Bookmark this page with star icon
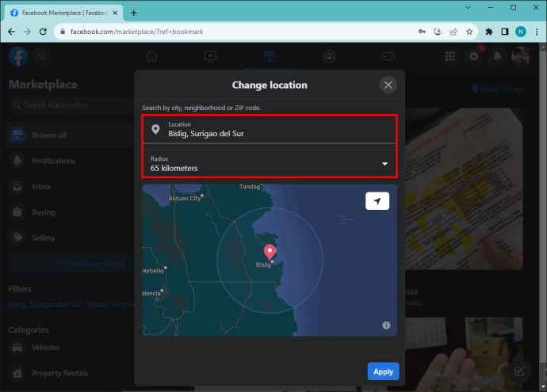The width and height of the screenshot is (547, 392). click(469, 32)
